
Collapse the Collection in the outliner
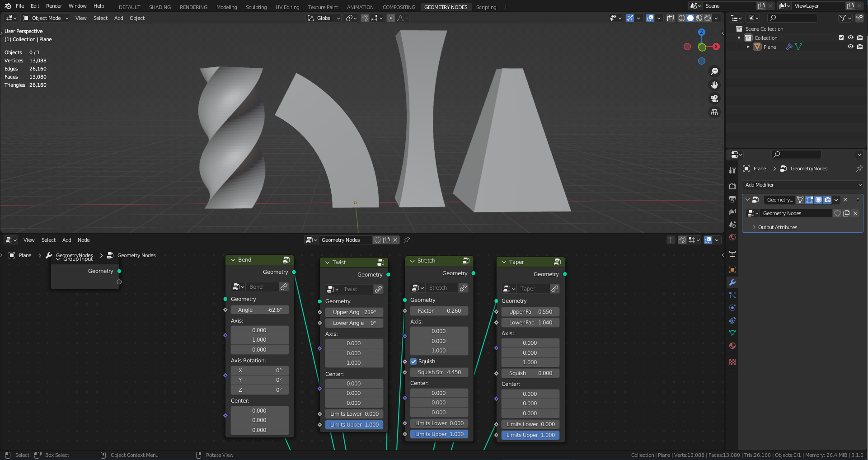[739, 38]
